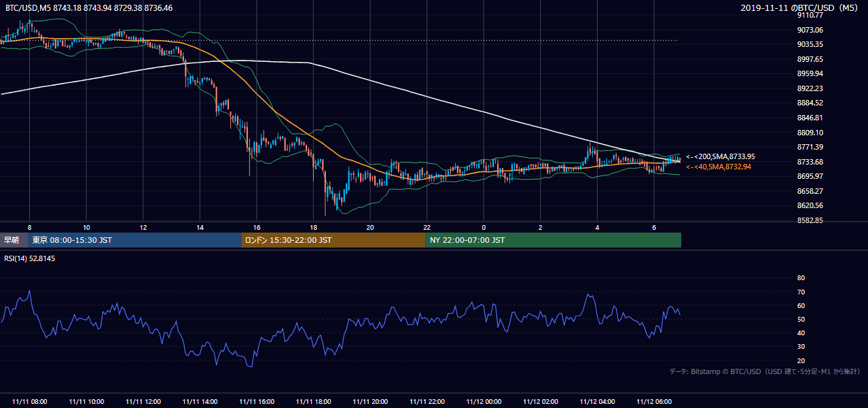Click the Bitstamp data source note
This screenshot has width=868, height=408.
(x=765, y=372)
